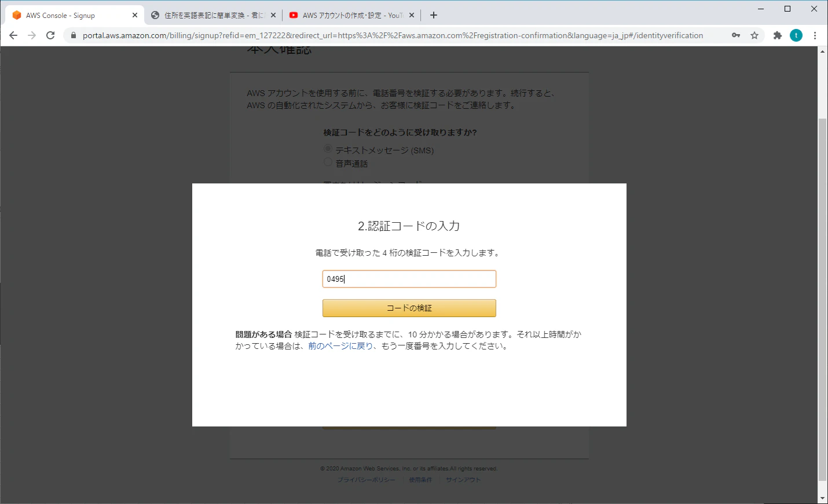Click the コードの検証 button
The image size is (828, 504).
[x=409, y=308]
